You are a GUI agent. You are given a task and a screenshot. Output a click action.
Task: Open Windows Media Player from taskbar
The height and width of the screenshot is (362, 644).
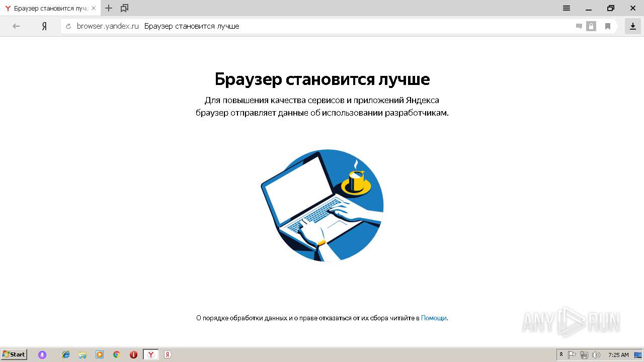coord(100,354)
